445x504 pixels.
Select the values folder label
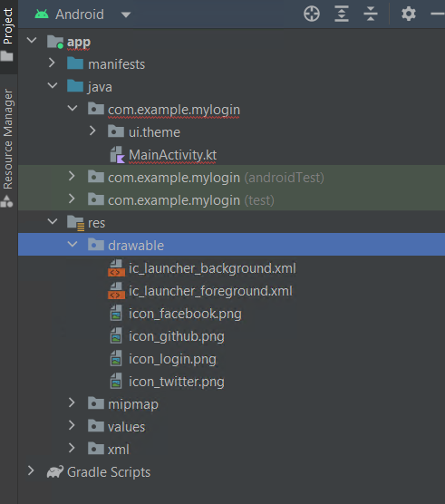pyautogui.click(x=127, y=427)
